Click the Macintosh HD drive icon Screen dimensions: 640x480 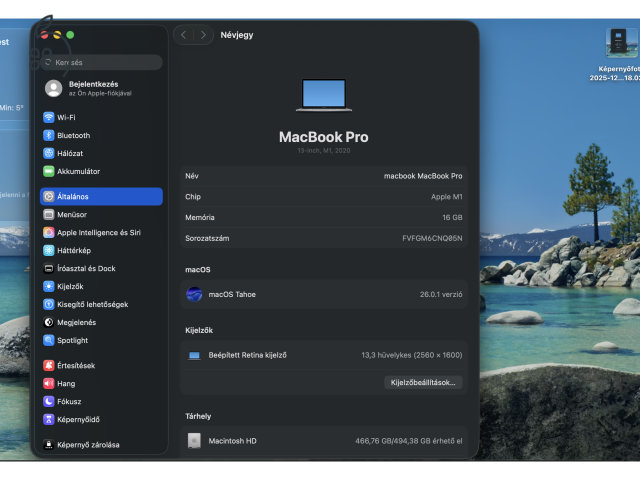194,441
